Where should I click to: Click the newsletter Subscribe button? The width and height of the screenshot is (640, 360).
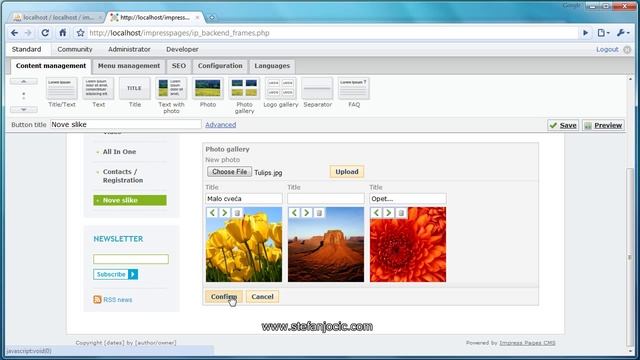pos(116,274)
